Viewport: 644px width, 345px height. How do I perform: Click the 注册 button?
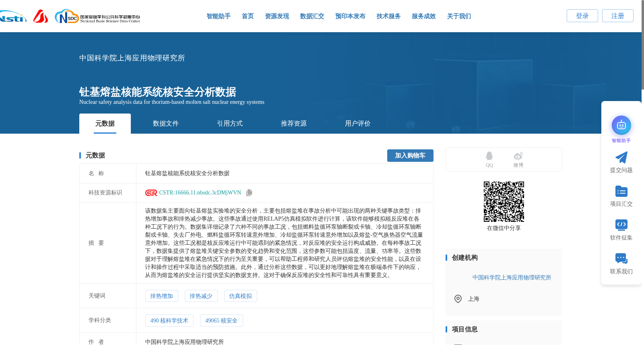click(x=617, y=16)
